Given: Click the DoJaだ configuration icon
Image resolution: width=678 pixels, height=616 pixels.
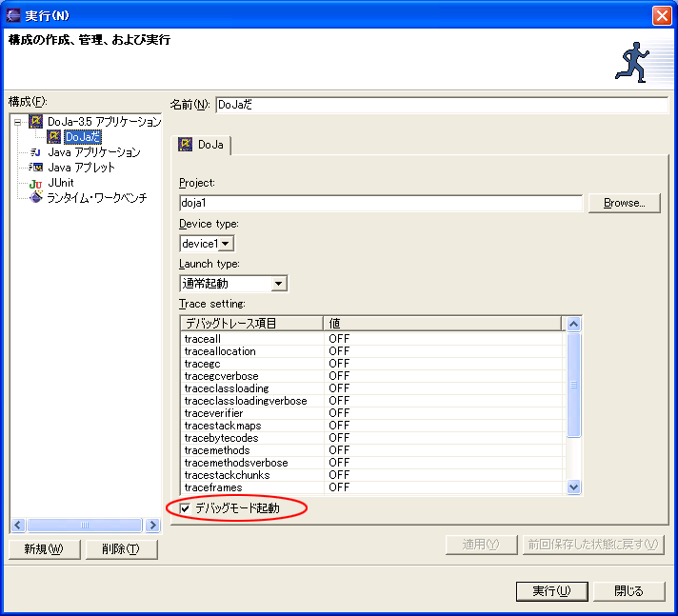Looking at the screenshot, I should coord(53,136).
